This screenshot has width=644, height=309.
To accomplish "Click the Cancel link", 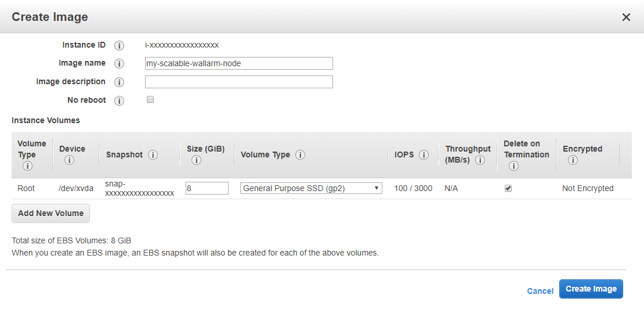I will point(540,291).
